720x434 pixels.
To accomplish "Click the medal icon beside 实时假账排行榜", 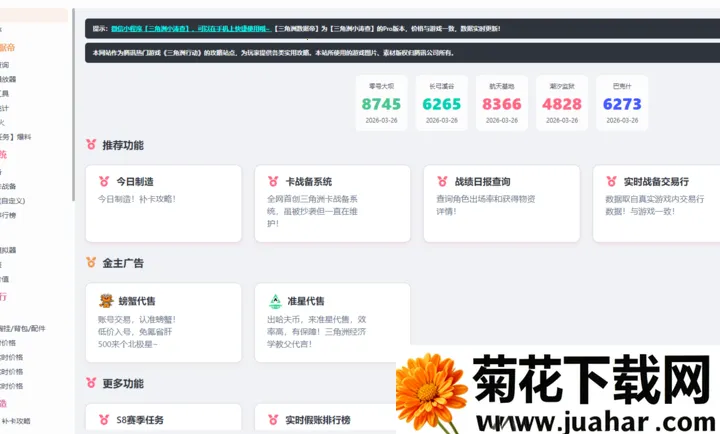I will pos(273,419).
